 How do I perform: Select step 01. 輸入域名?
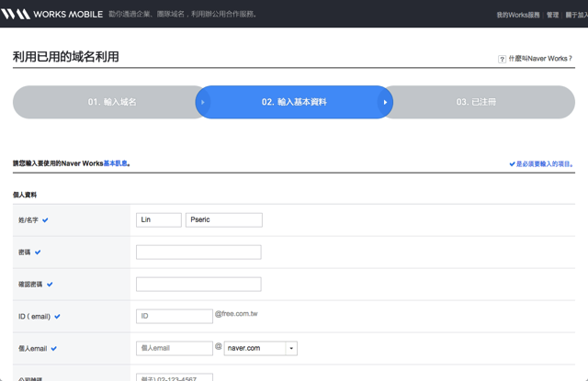click(112, 102)
